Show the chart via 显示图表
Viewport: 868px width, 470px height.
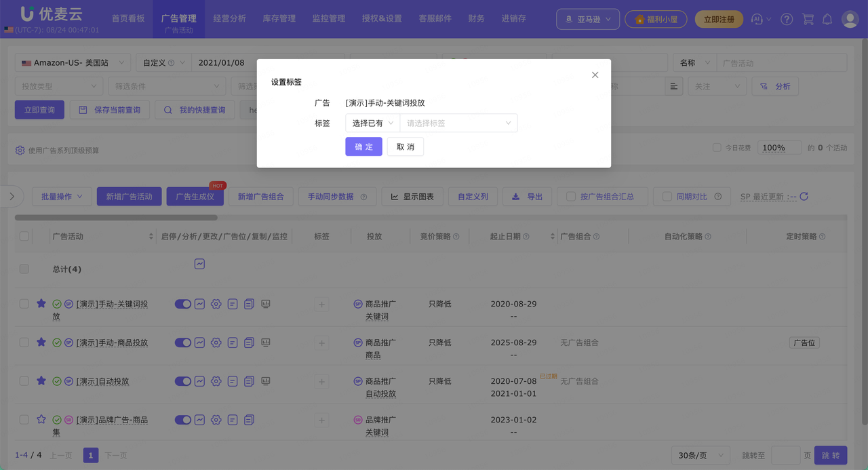pyautogui.click(x=412, y=197)
